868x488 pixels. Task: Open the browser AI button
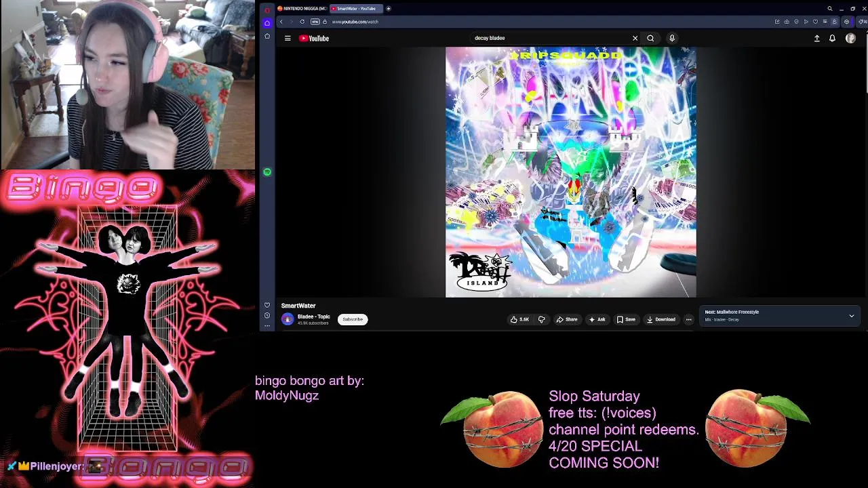863,22
